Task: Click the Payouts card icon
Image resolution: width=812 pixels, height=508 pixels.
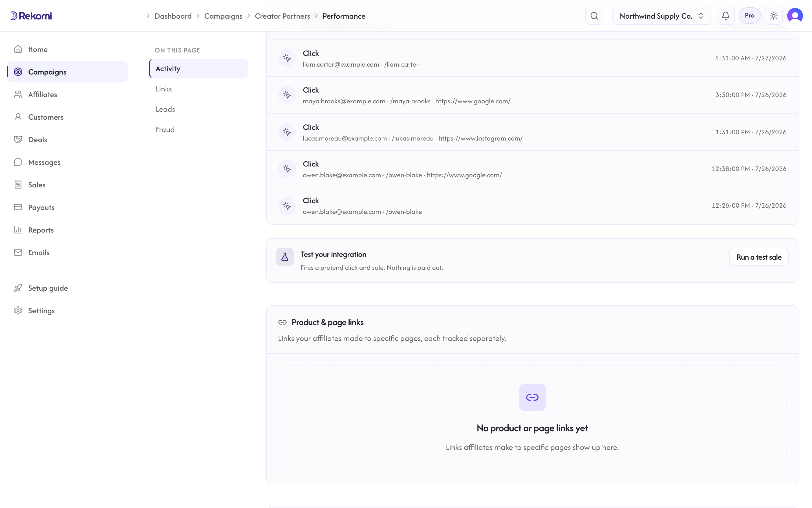Action: coord(18,207)
